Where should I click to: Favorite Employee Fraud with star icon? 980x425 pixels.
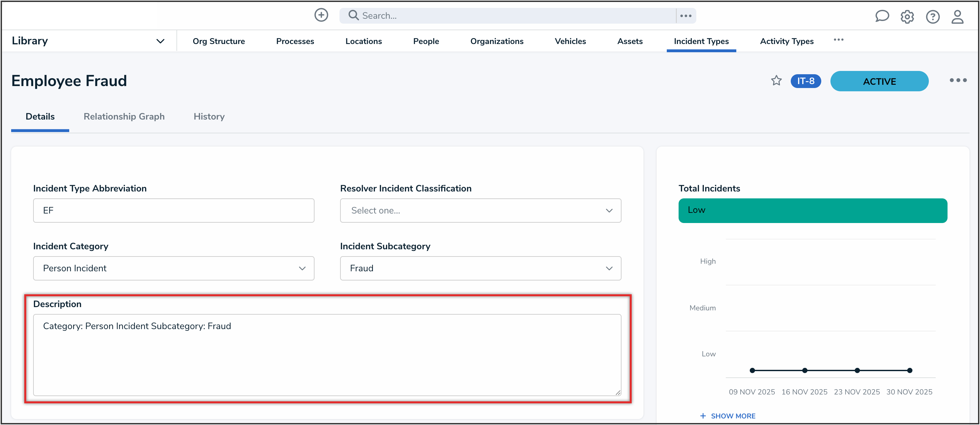click(776, 81)
